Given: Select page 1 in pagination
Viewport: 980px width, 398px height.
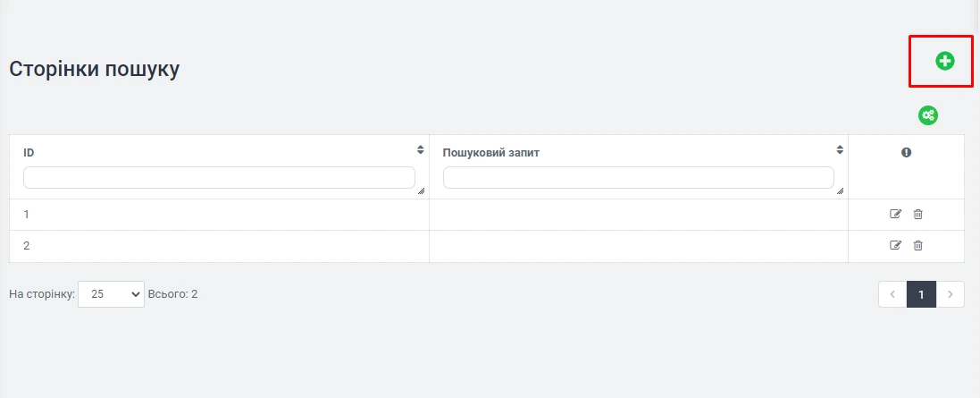Looking at the screenshot, I should [x=921, y=294].
